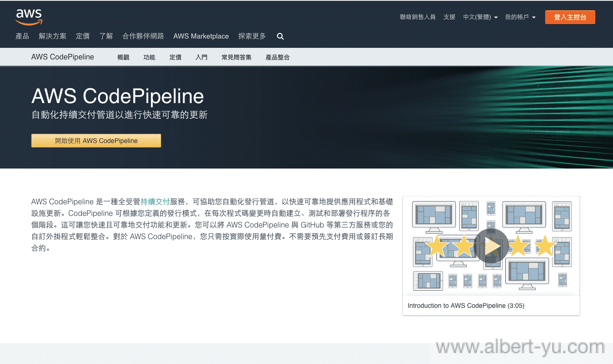Click AWS CodePipeline in the sub-navigation
The height and width of the screenshot is (364, 613).
click(x=63, y=57)
